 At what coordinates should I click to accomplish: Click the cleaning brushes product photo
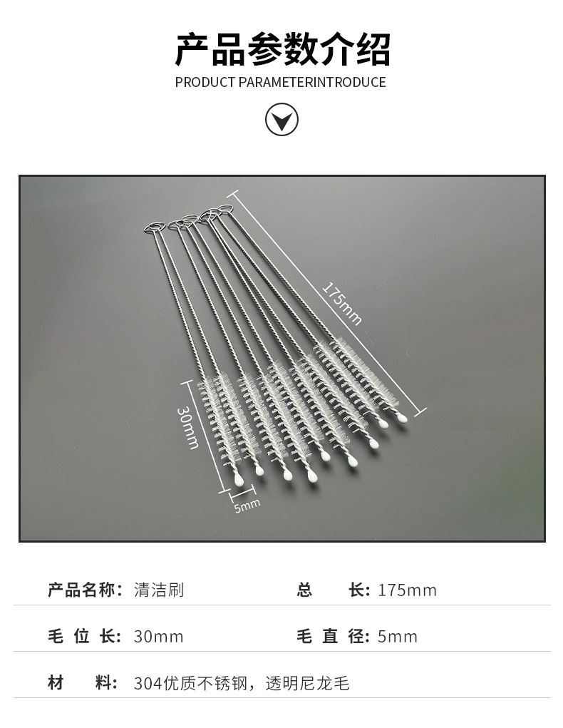[281, 358]
